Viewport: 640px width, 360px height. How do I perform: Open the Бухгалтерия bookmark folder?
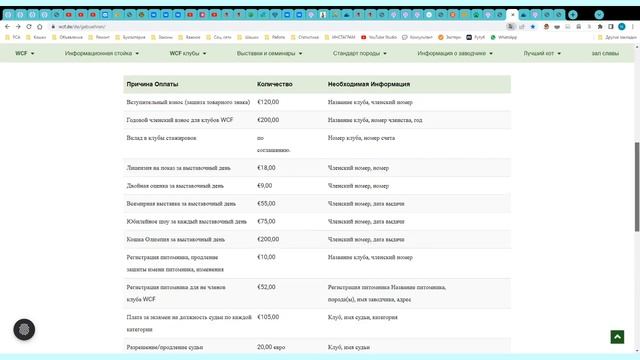point(130,37)
